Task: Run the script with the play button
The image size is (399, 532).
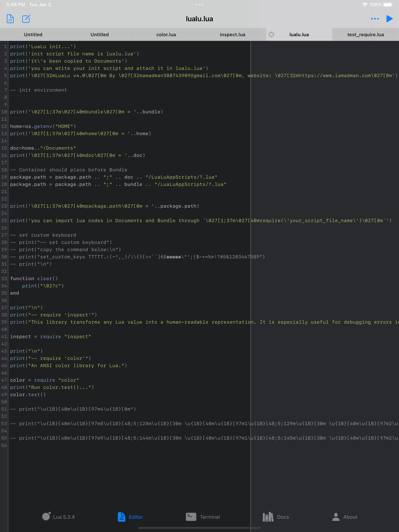Action: (389, 19)
